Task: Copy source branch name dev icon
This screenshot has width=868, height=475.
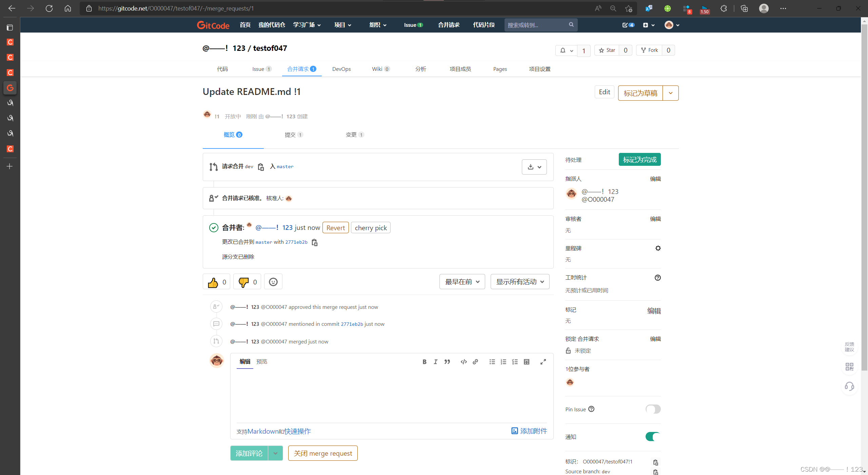Action: coord(261,167)
